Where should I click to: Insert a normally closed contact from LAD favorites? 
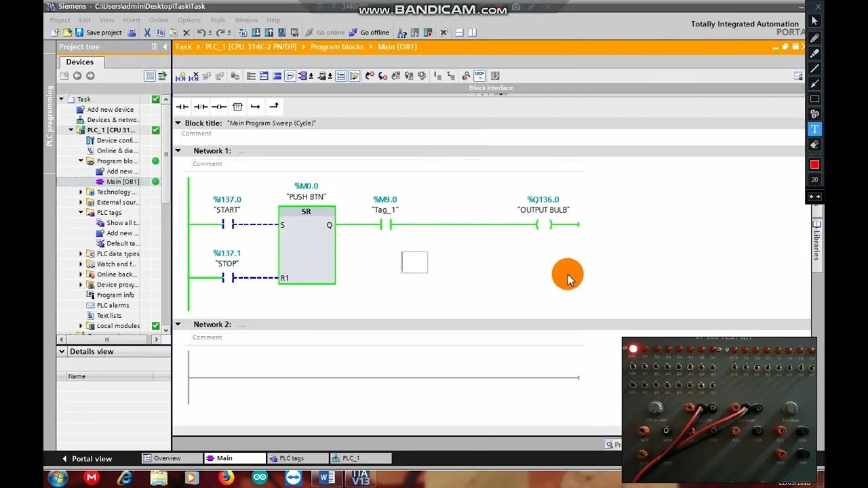[x=201, y=106]
